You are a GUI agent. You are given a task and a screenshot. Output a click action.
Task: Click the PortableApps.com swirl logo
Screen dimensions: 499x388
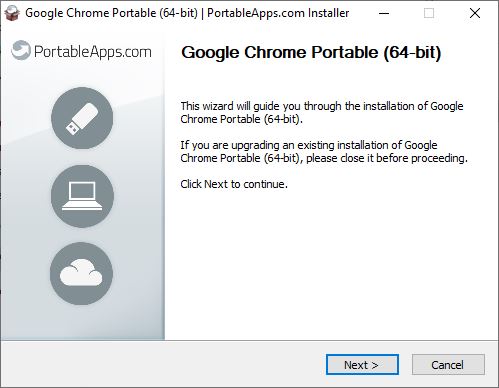21,51
